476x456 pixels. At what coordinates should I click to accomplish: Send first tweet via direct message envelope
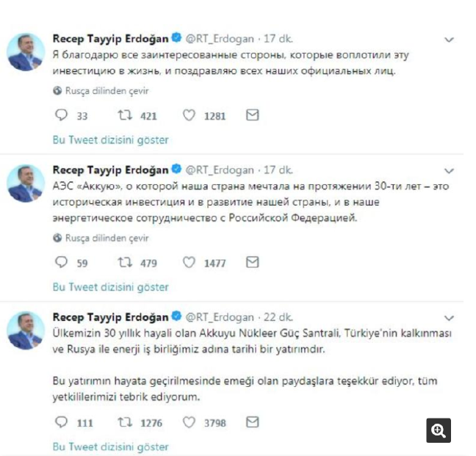252,115
